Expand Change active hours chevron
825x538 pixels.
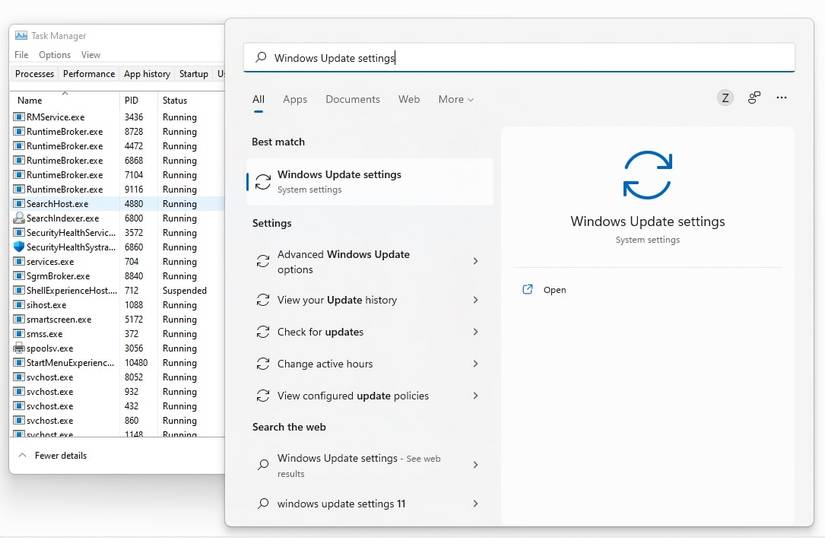click(475, 364)
